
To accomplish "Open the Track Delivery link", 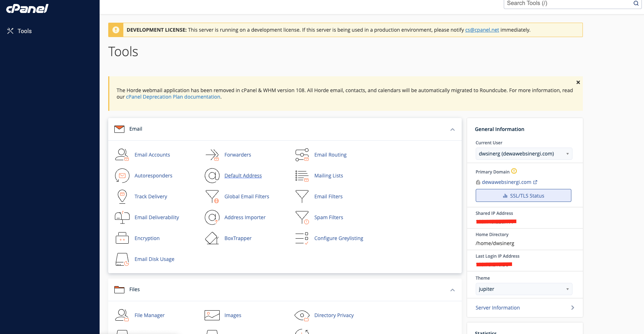I will tap(151, 197).
